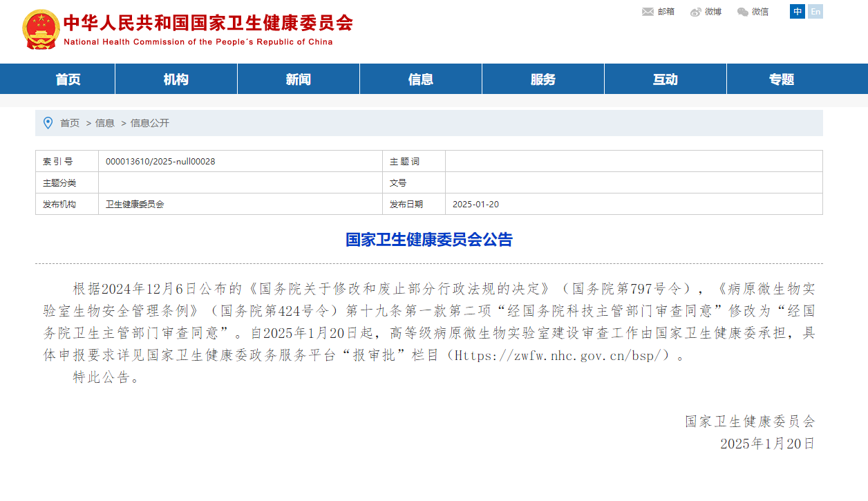Go to 首页 in the breadcrumb

click(70, 123)
